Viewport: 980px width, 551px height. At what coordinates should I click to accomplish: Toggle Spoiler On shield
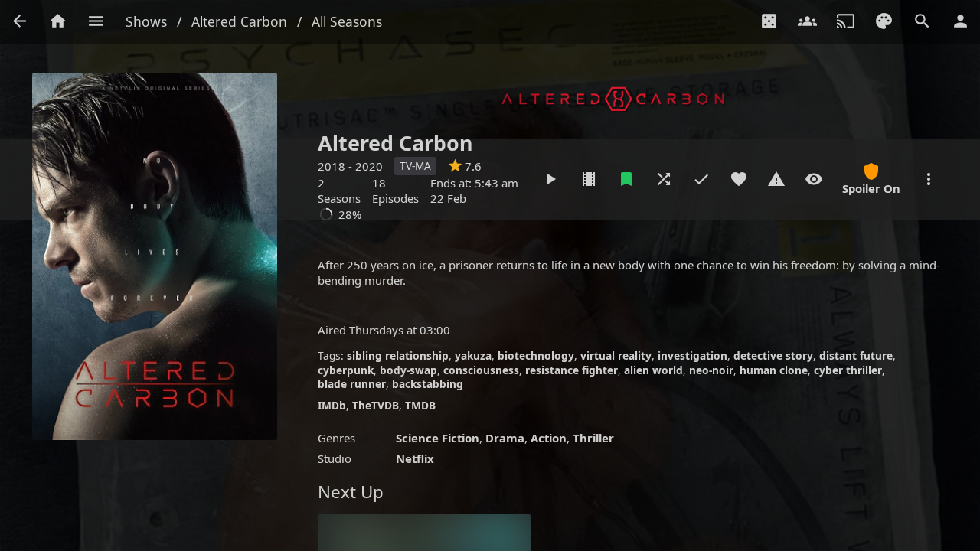point(871,179)
